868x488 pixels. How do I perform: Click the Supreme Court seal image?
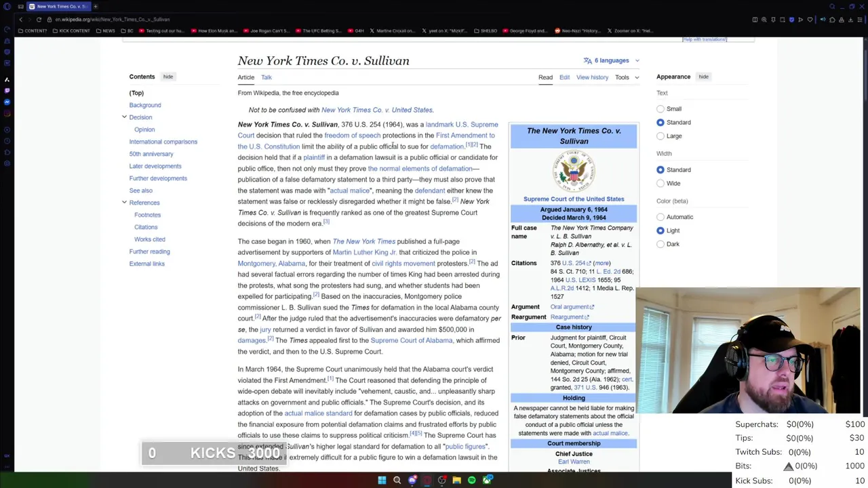574,170
